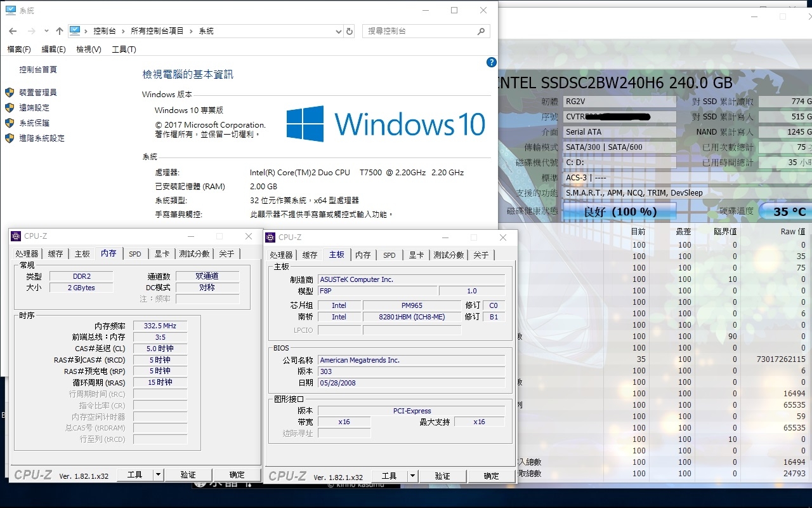The image size is (812, 508).
Task: Go back in Control Panel navigation
Action: point(13,30)
